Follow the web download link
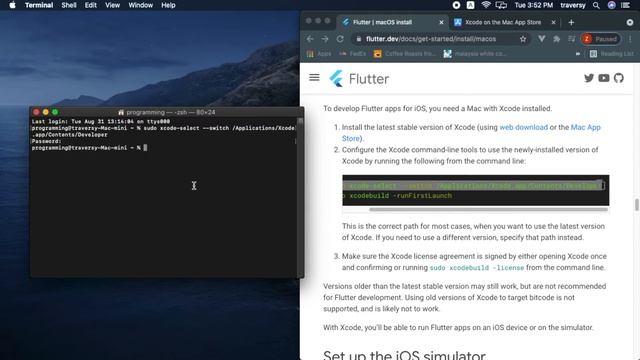 pos(524,127)
